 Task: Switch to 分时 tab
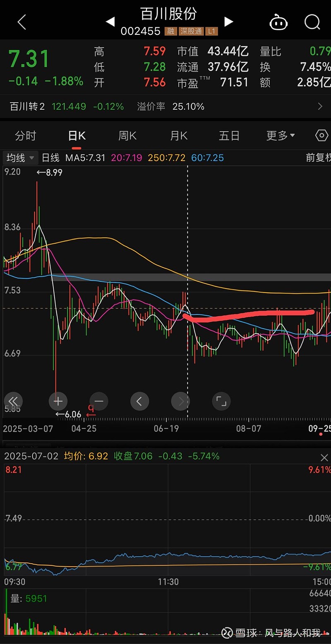point(26,135)
